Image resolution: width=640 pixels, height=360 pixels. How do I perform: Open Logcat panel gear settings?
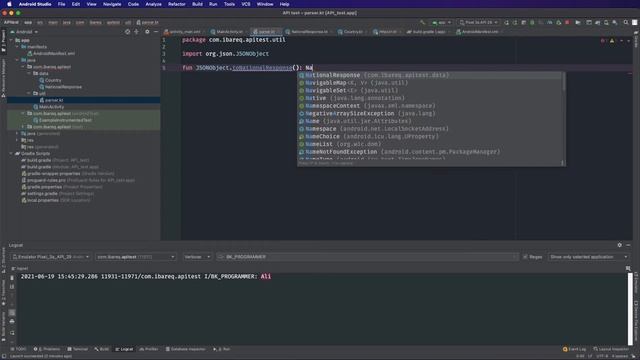pyautogui.click(x=620, y=245)
